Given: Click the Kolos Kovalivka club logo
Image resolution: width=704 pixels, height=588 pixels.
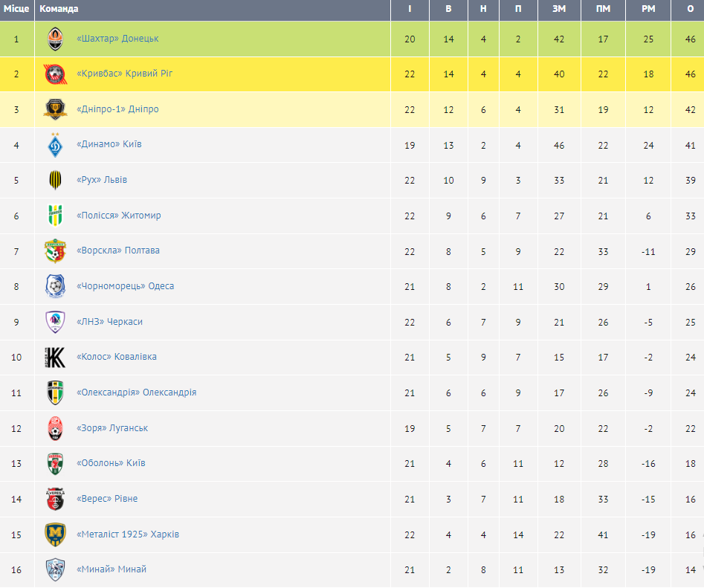Looking at the screenshot, I should pyautogui.click(x=56, y=358).
